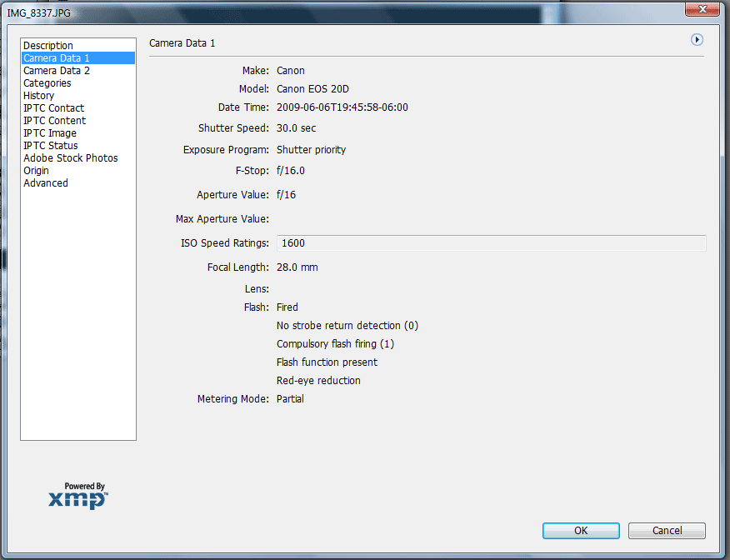The width and height of the screenshot is (730, 560).
Task: Click the Flash value Fired
Action: point(287,307)
